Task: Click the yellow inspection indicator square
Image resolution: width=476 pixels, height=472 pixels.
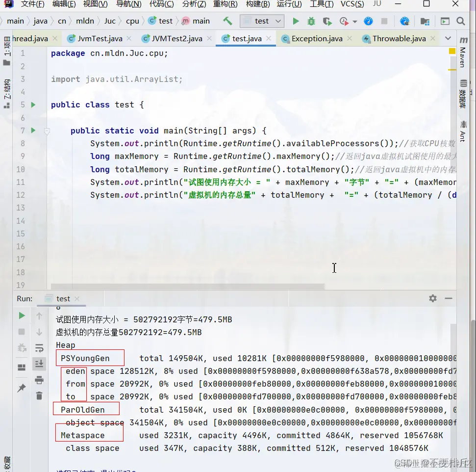Action: (452, 51)
